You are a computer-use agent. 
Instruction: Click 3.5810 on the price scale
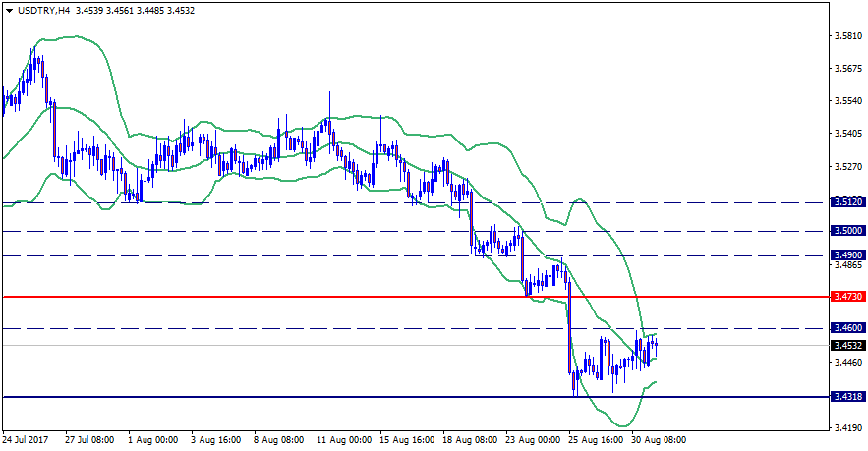[x=848, y=36]
